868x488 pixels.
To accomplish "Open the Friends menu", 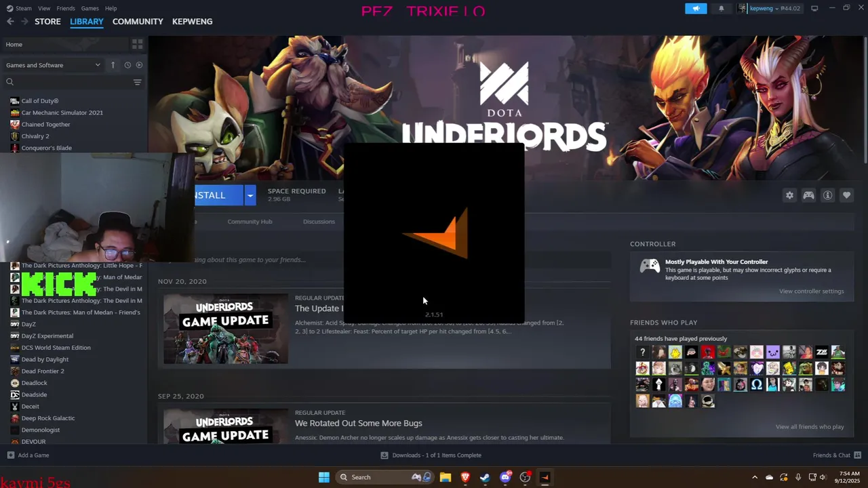I will [66, 8].
